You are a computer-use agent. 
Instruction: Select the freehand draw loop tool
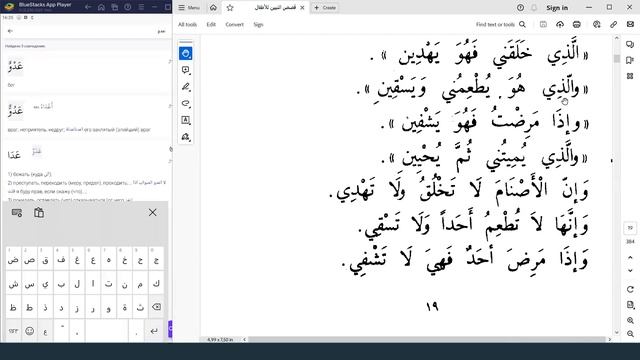tap(186, 104)
